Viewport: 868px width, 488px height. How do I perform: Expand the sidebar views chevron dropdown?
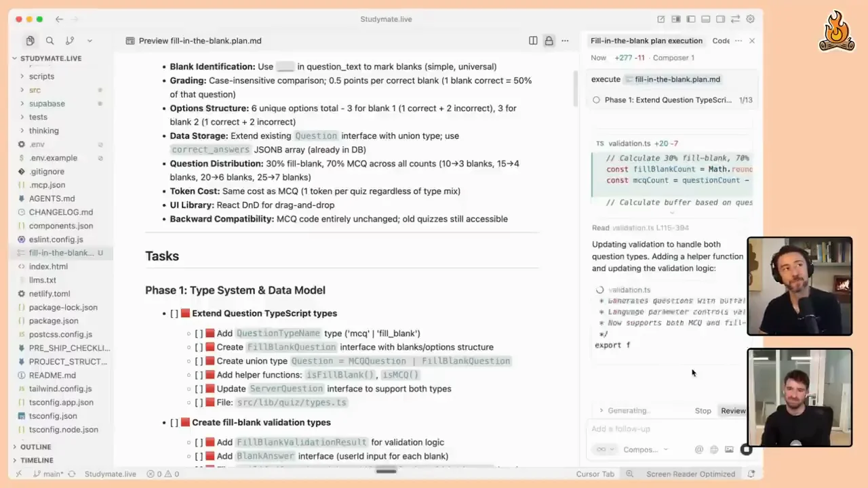tap(90, 41)
